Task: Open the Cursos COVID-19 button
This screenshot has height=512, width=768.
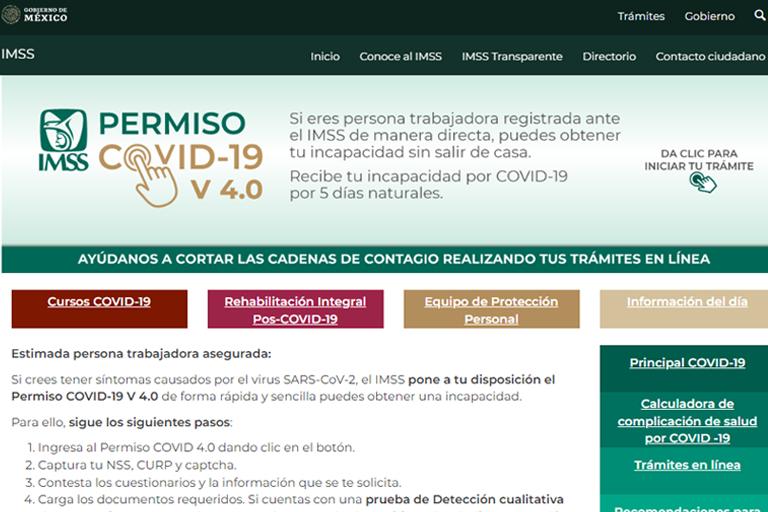Action: 99,302
